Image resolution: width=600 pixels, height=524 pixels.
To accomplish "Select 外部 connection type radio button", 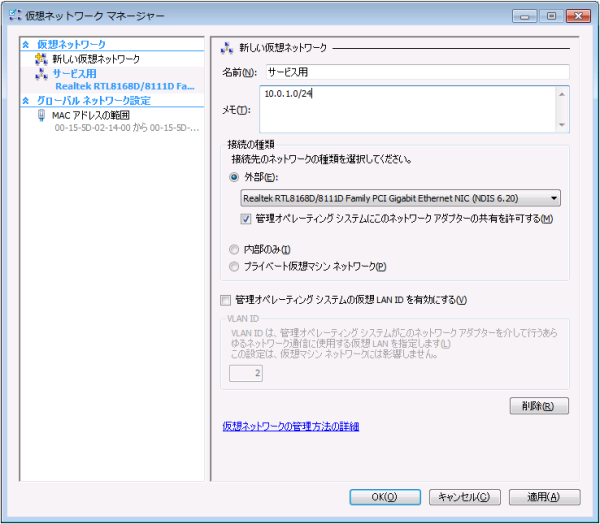I will [235, 178].
